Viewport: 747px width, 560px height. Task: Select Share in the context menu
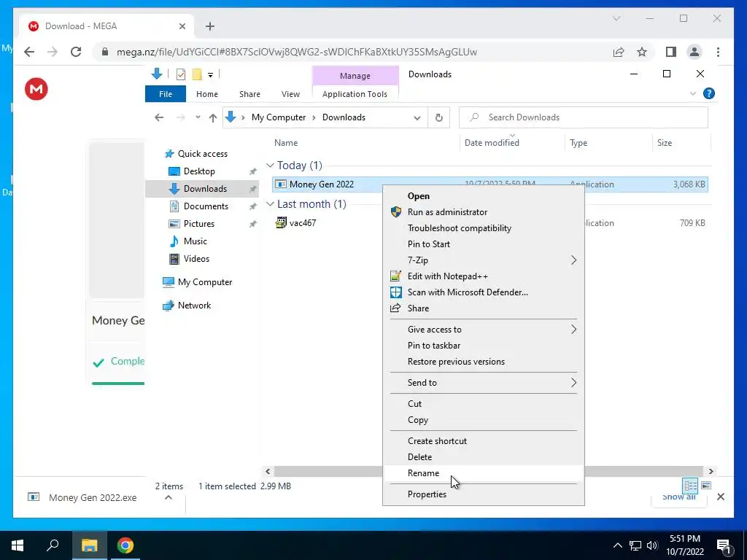pos(483,308)
